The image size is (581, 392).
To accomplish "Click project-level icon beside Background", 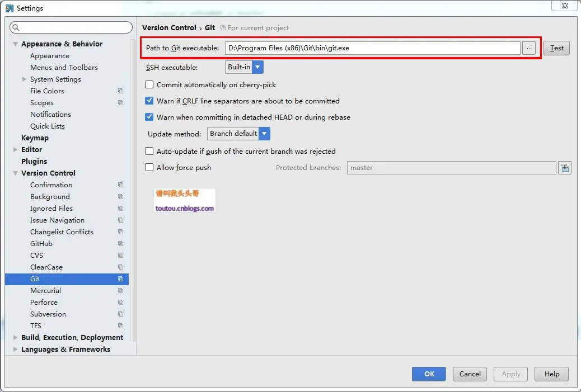I will pos(120,196).
